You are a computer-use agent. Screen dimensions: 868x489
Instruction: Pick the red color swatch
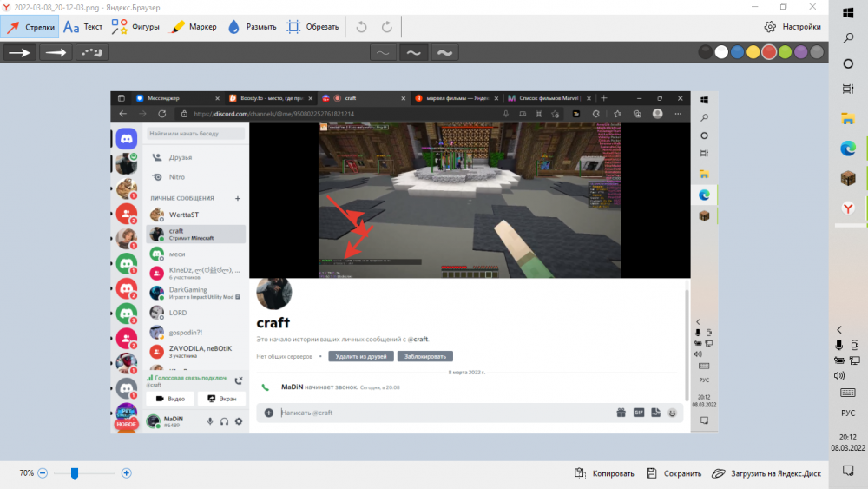click(769, 52)
